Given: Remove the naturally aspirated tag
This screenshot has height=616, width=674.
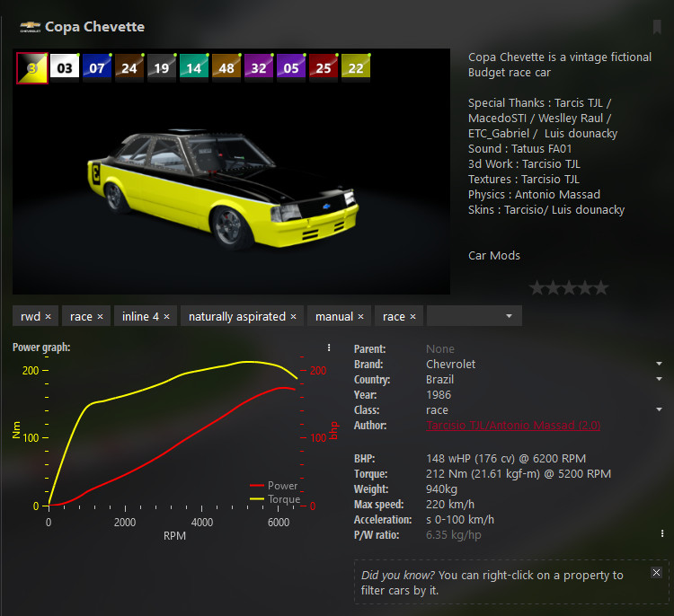Looking at the screenshot, I should [x=293, y=317].
